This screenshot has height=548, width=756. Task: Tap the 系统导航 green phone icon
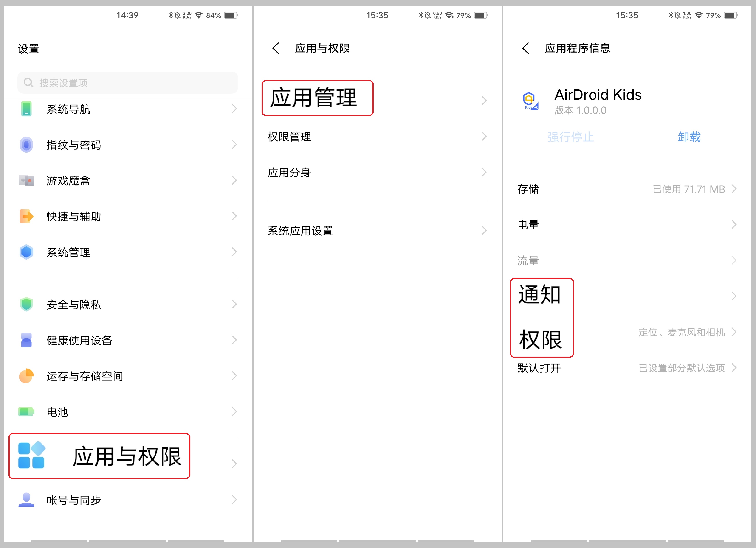[26, 109]
